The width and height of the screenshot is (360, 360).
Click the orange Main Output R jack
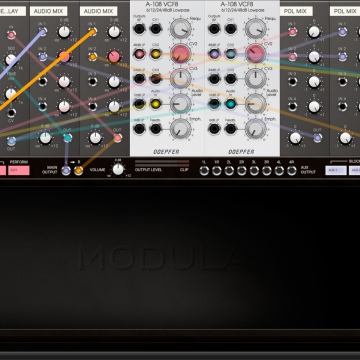pos(78,171)
